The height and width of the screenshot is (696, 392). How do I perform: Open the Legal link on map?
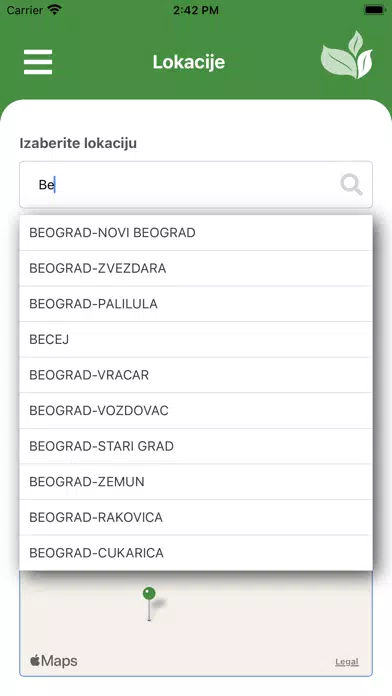347,662
